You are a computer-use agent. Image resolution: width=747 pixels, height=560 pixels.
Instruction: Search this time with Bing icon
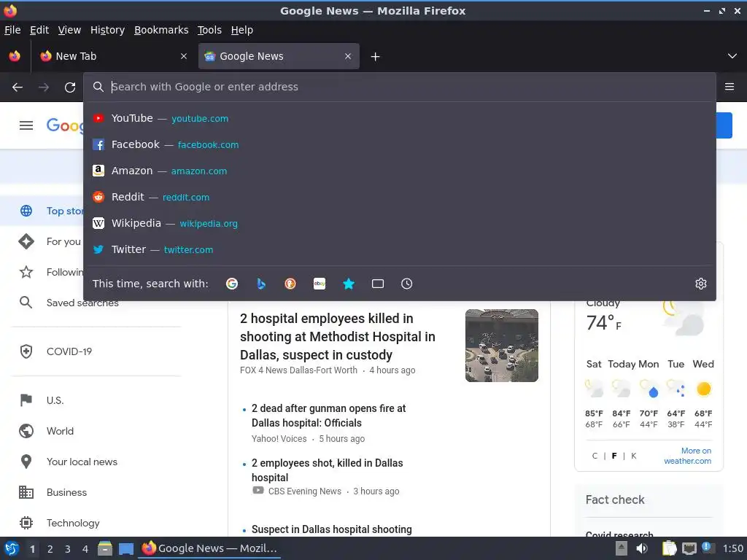pyautogui.click(x=261, y=284)
